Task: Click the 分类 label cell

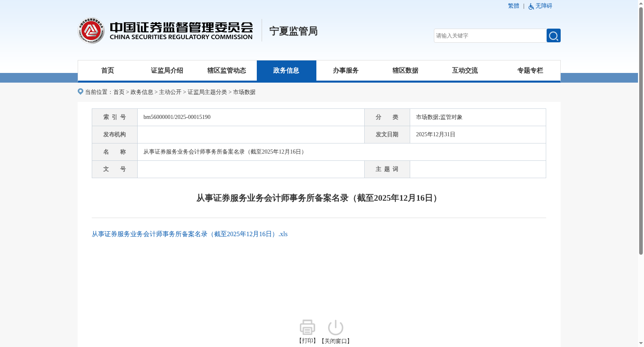Action: point(387,117)
